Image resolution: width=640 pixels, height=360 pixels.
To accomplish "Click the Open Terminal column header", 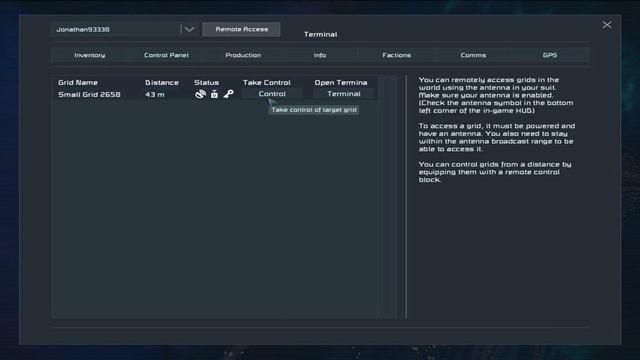I will pos(341,82).
